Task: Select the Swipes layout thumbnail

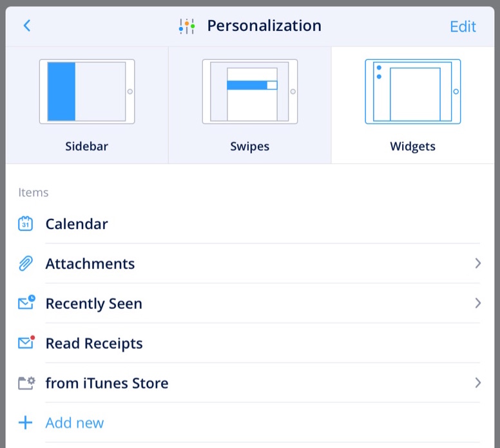Action: click(250, 91)
